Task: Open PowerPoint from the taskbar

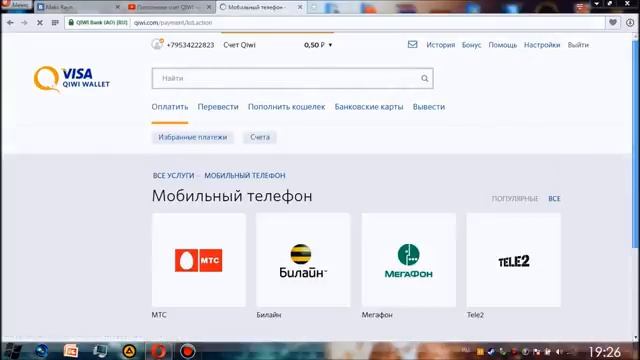Action: pos(71,351)
